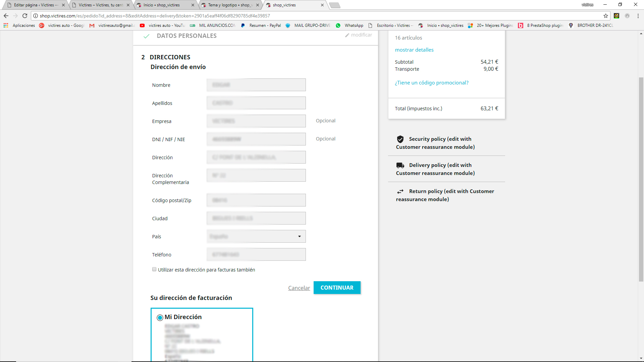Click the Security policy shield icon
Screen dimensions: 644x362
pos(400,139)
